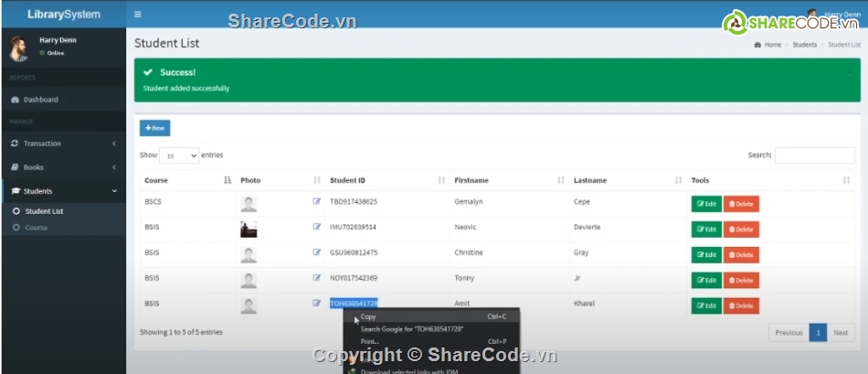Sort by Photo column sort icon

[317, 180]
